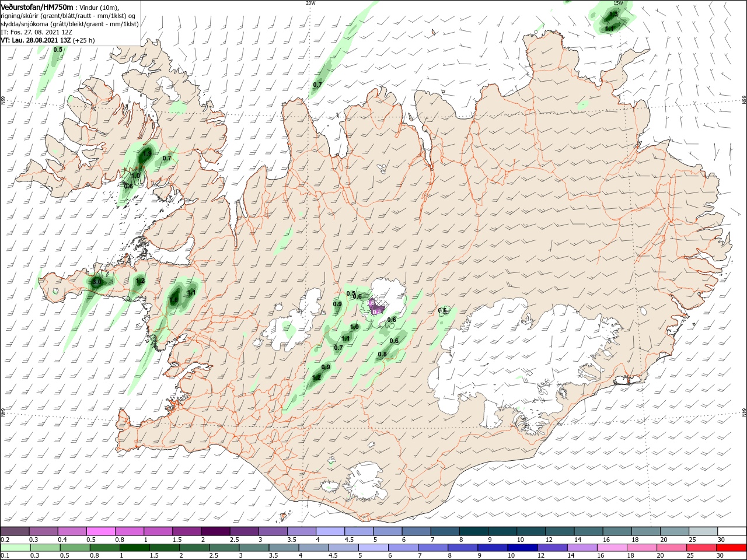747x560 pixels.
Task: Select the bright red 30 swatch in lower legend
Action: (732, 548)
